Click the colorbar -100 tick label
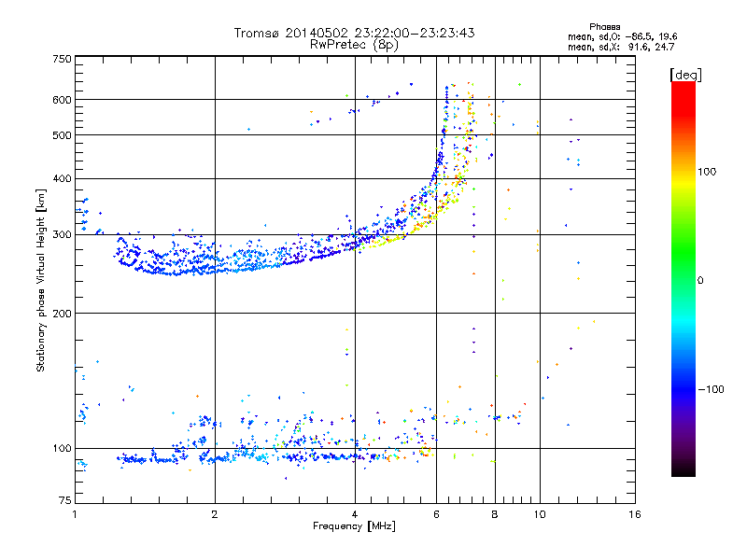Image resolution: width=747 pixels, height=560 pixels. 713,388
